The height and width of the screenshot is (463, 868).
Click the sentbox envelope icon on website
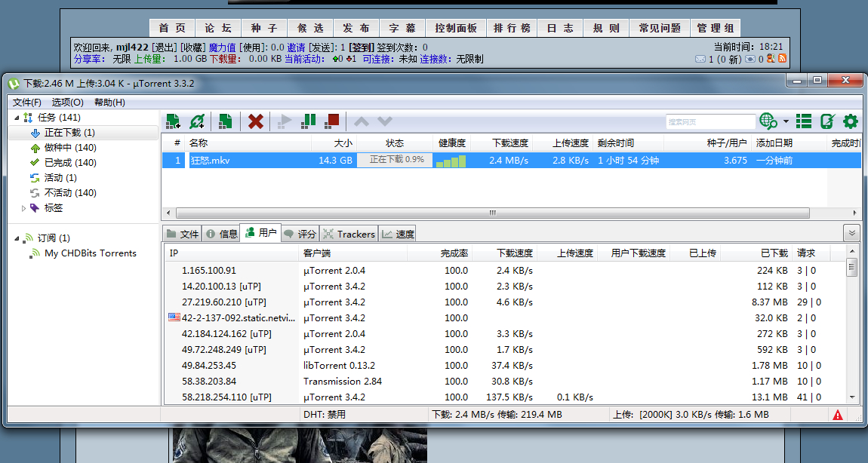coord(749,59)
